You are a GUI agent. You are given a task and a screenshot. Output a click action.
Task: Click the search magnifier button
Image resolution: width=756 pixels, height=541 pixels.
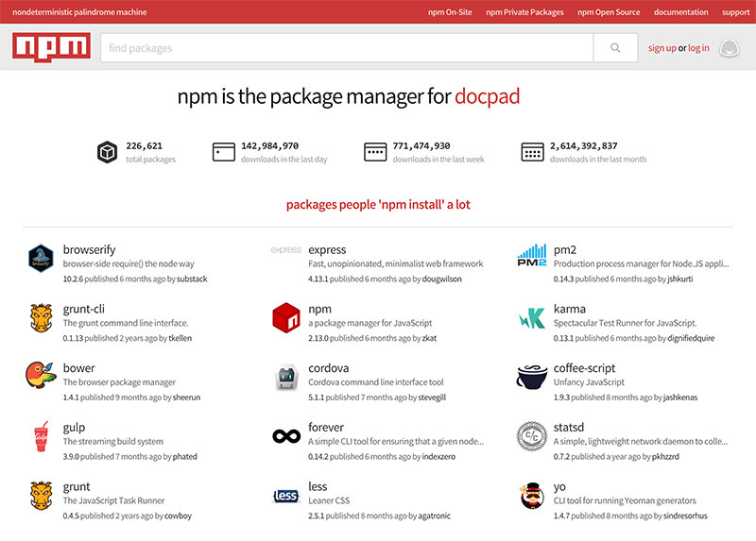tap(615, 48)
